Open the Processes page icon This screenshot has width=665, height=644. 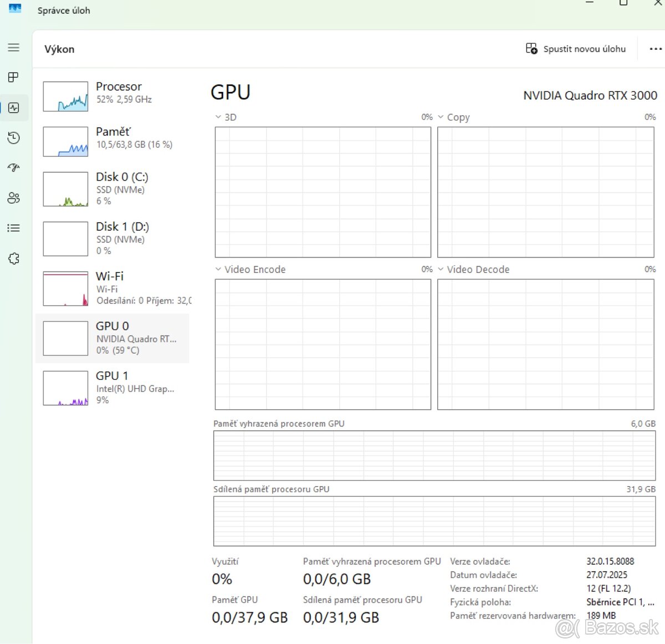tap(14, 78)
